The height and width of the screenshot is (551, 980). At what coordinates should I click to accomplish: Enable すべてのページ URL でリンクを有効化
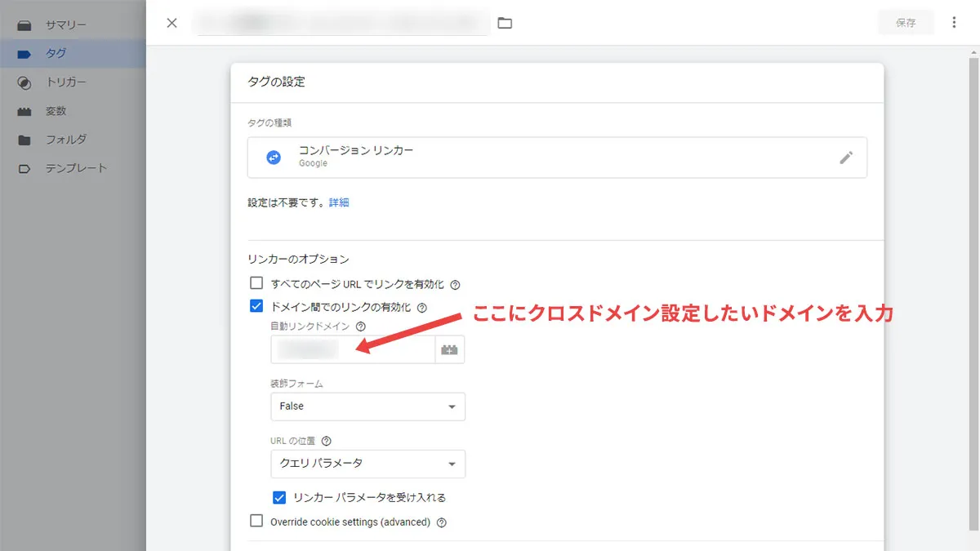256,283
